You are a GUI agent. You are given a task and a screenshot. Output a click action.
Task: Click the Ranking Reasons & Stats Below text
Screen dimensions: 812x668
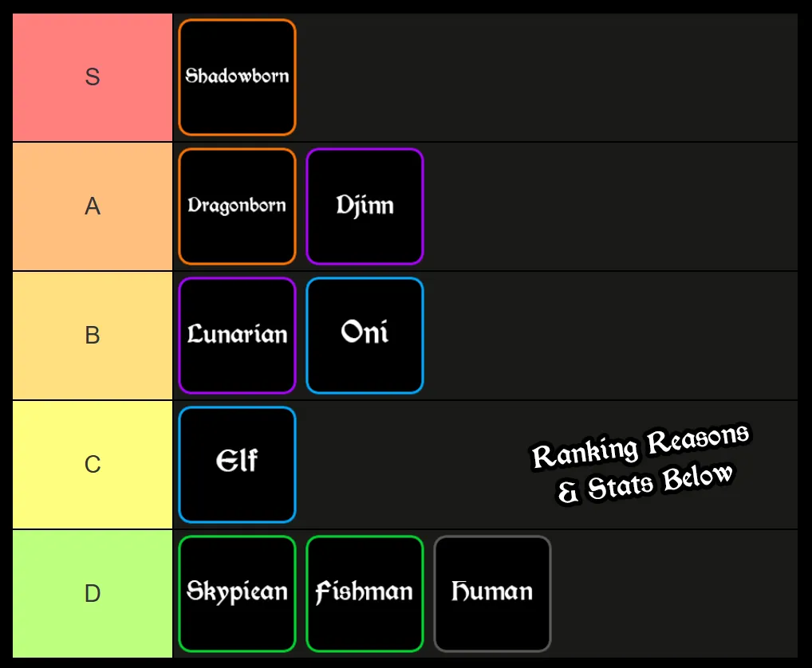(x=642, y=464)
